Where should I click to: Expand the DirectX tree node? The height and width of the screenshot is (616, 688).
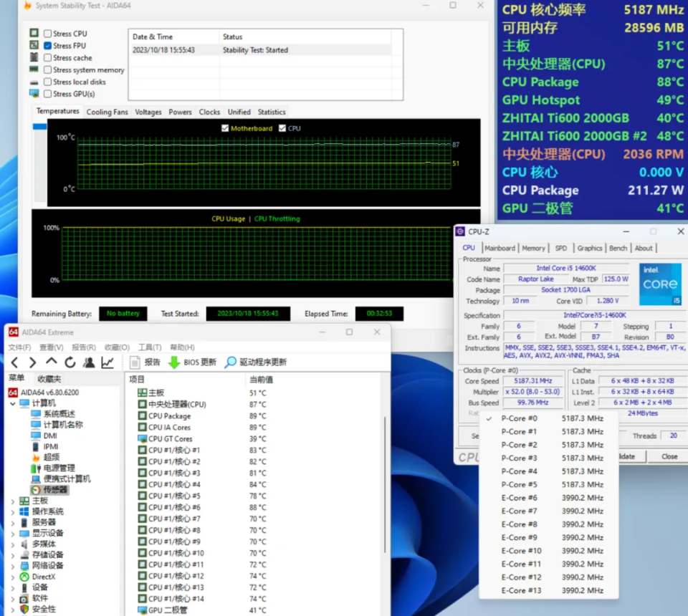pyautogui.click(x=13, y=577)
